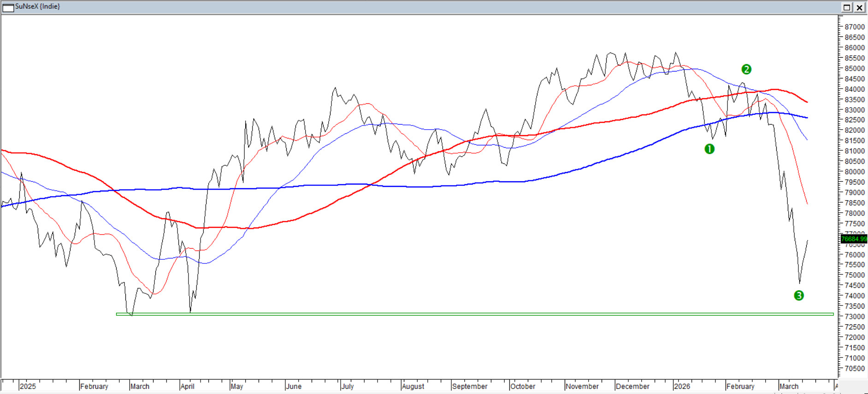
Task: Select the 70500 level on the price axis
Action: 854,369
